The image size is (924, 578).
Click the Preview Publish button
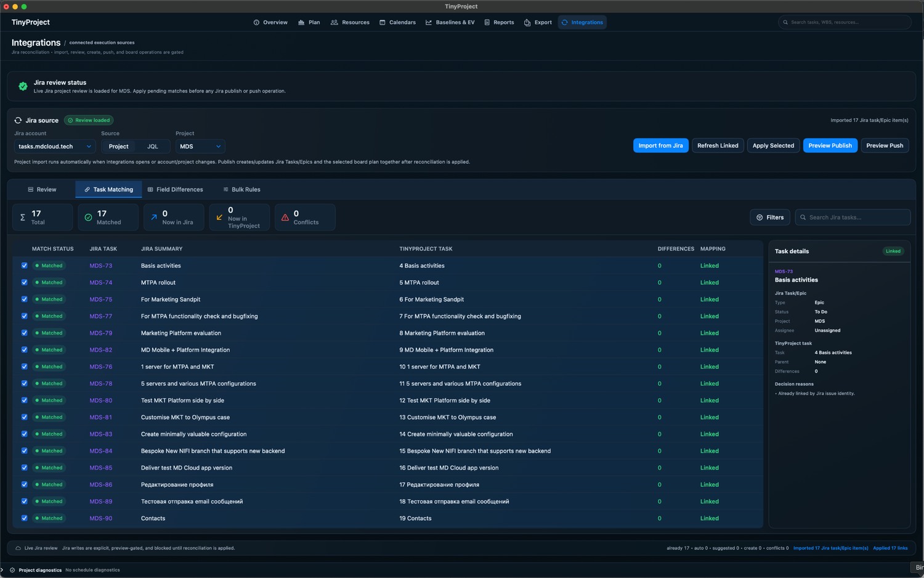click(830, 145)
